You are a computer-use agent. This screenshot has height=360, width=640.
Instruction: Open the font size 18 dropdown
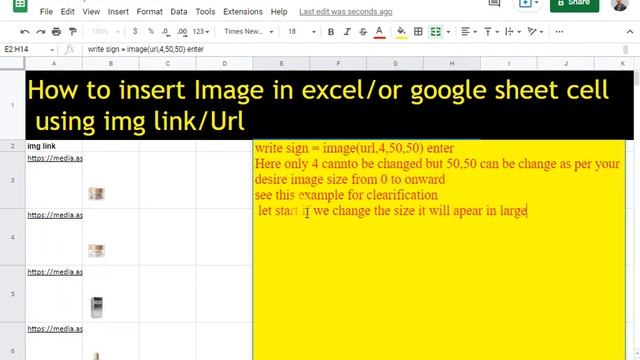[302, 31]
